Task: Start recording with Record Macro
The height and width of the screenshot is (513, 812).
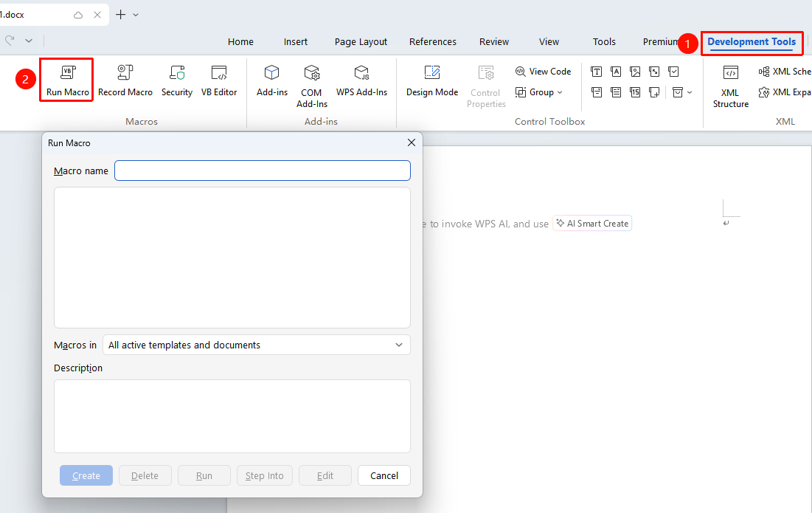Action: point(125,80)
